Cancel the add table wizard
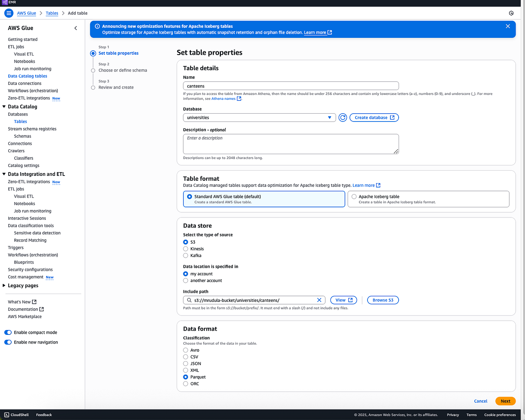 click(481, 401)
